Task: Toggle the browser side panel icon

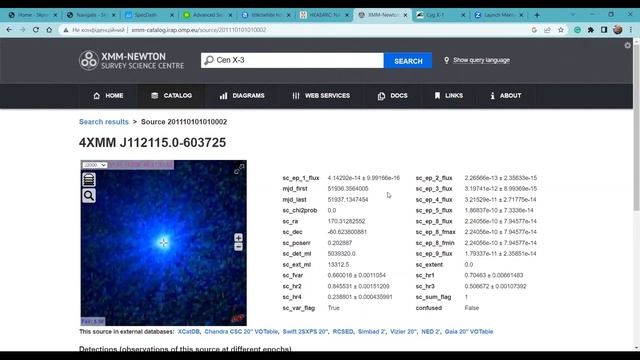Action: pyautogui.click(x=604, y=30)
